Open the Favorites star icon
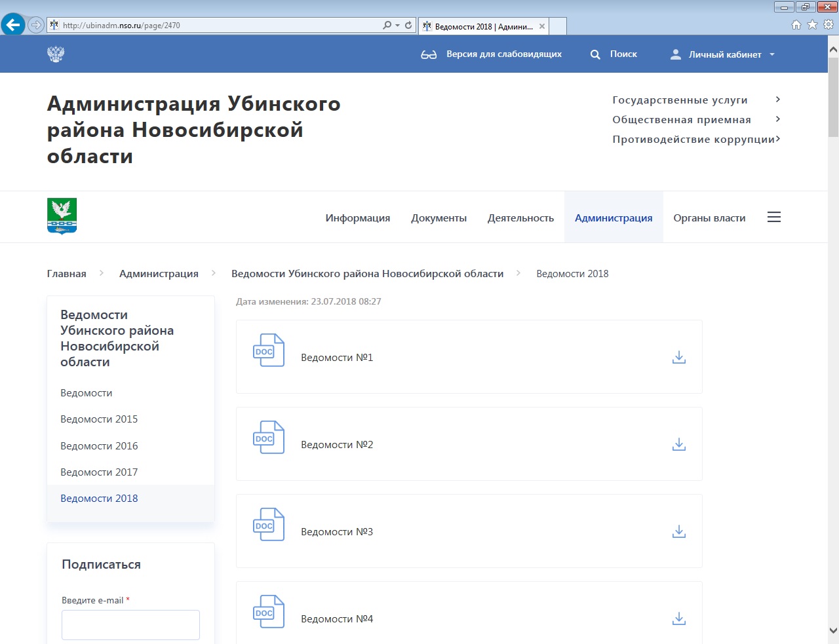Viewport: 839px width, 644px height. [x=812, y=24]
